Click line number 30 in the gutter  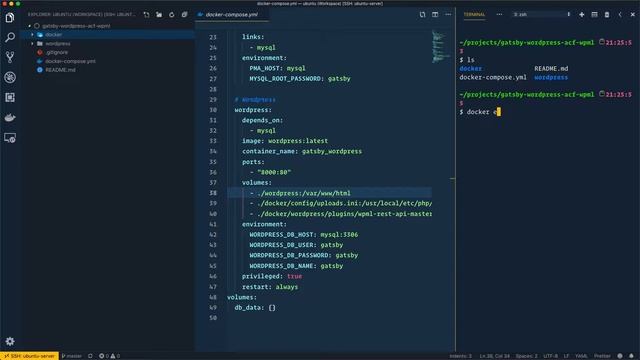(x=213, y=110)
